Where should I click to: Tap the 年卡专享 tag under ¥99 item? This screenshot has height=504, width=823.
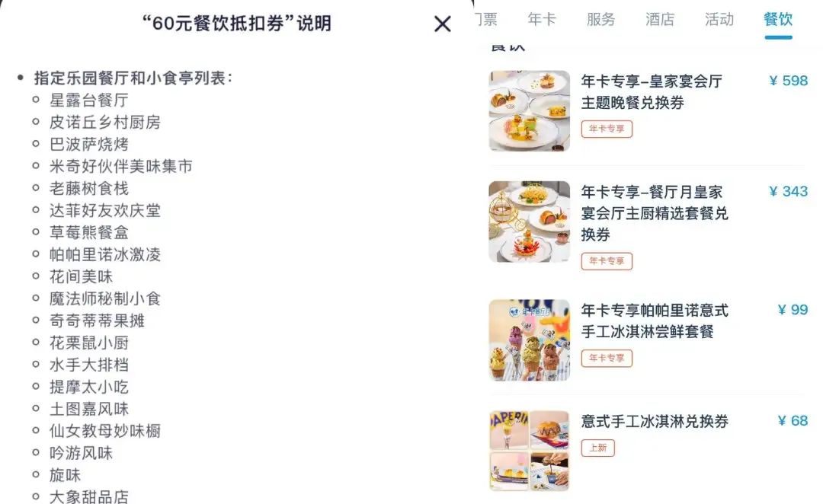(x=607, y=358)
